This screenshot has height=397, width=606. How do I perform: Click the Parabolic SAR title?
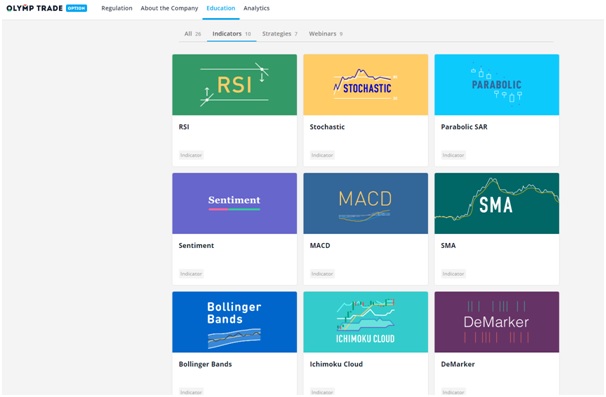[464, 127]
